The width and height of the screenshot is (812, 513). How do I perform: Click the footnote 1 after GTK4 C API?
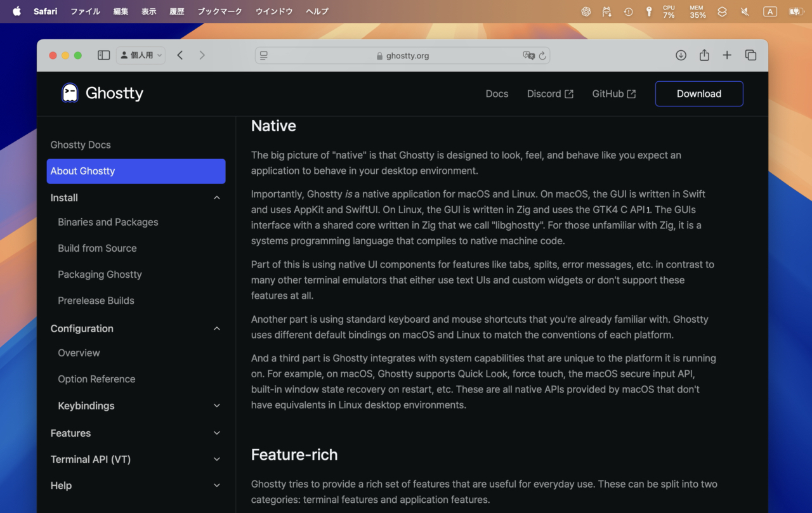pyautogui.click(x=648, y=210)
